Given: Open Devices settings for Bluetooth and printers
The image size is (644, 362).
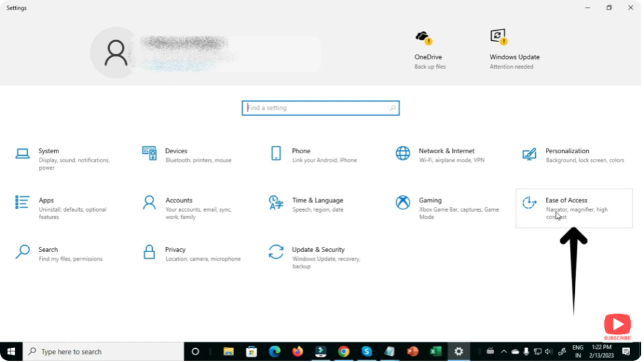Looking at the screenshot, I should [176, 151].
